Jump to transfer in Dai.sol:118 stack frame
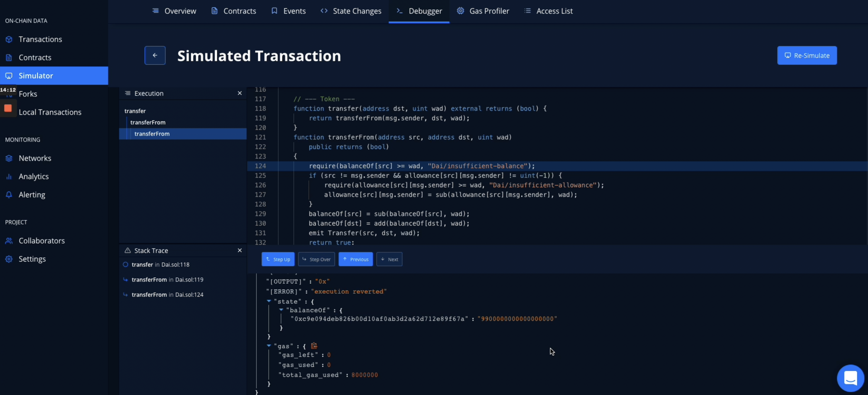Viewport: 868px width, 395px height. click(160, 265)
